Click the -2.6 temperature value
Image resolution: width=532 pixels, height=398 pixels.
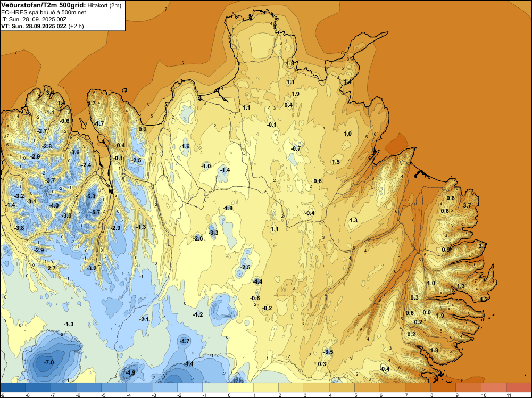click(x=198, y=238)
